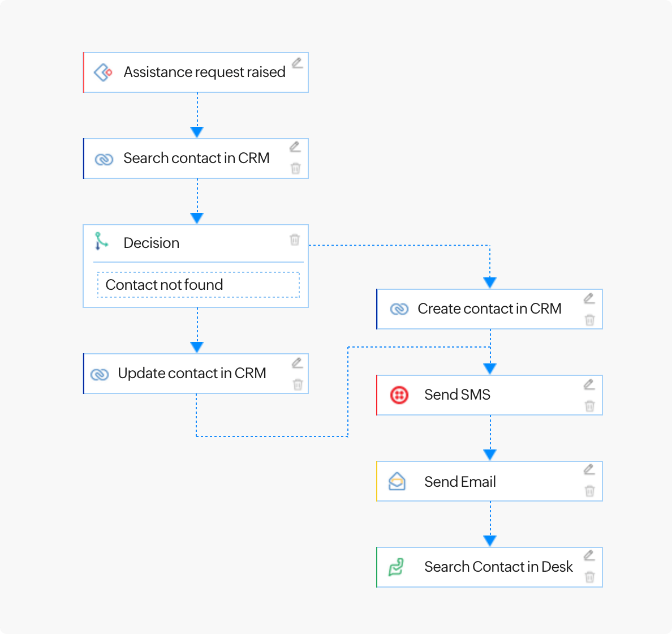Remove the Update contact in CRM step
Screen dimensions: 672x634
(298, 385)
